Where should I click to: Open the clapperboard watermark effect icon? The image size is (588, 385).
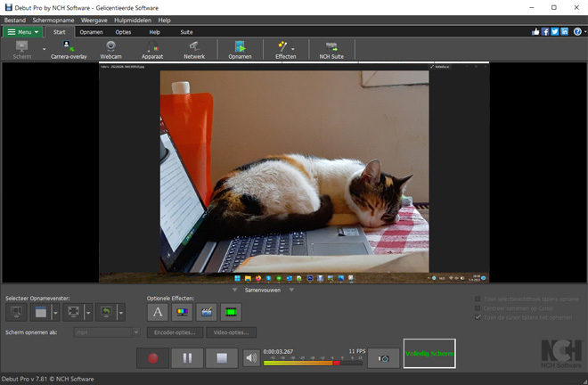coord(207,312)
